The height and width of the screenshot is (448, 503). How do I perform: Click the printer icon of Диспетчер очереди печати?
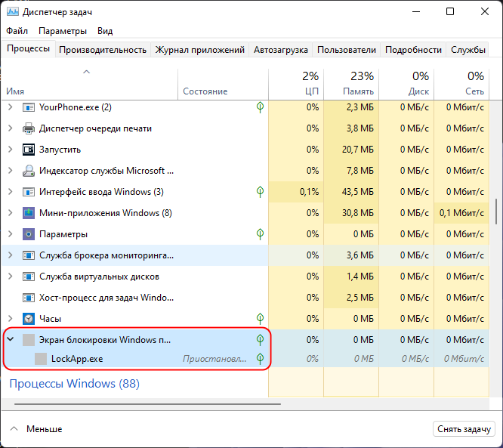coord(29,128)
